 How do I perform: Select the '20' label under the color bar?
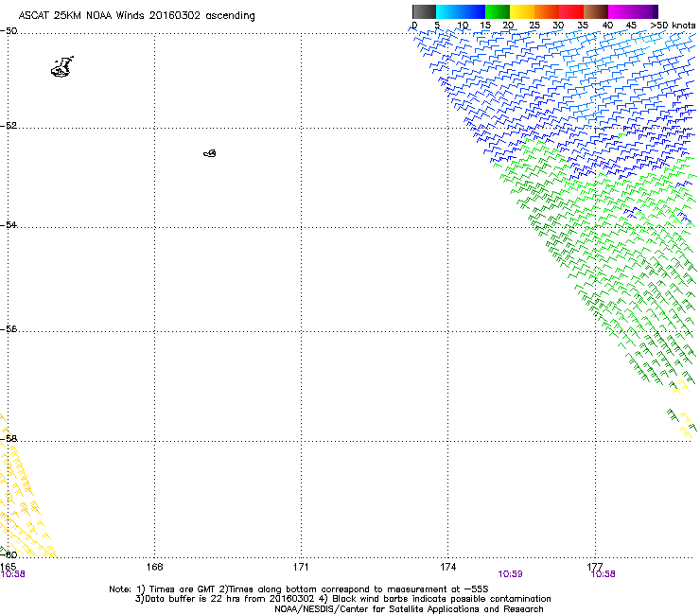click(508, 26)
